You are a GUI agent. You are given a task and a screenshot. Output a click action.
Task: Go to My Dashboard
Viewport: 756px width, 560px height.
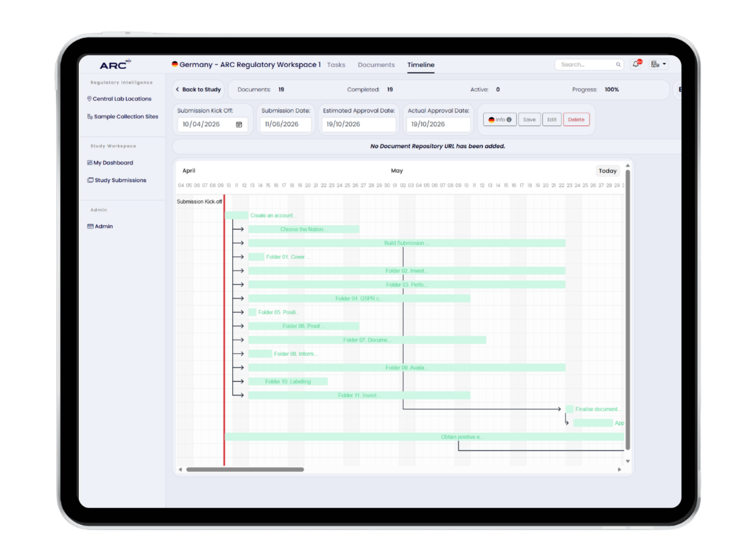[x=110, y=163]
